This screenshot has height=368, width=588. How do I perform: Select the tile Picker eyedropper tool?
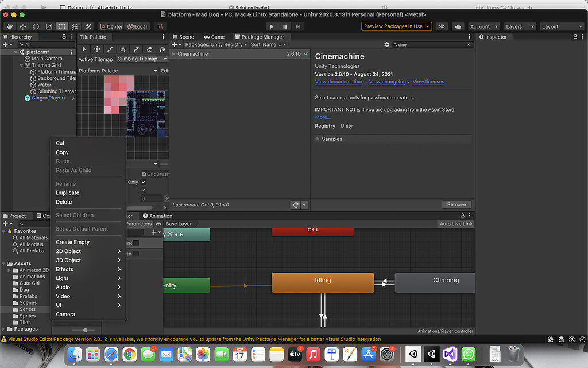click(x=137, y=49)
